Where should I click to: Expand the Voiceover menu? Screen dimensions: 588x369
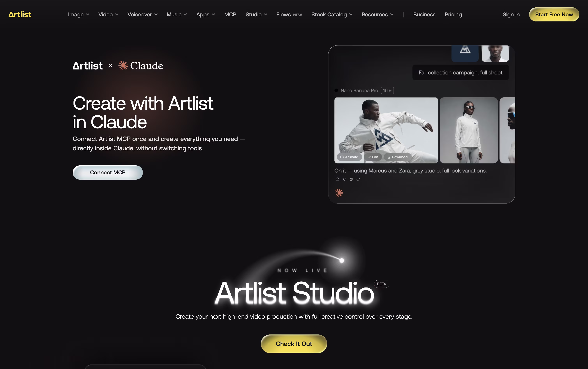[143, 15]
